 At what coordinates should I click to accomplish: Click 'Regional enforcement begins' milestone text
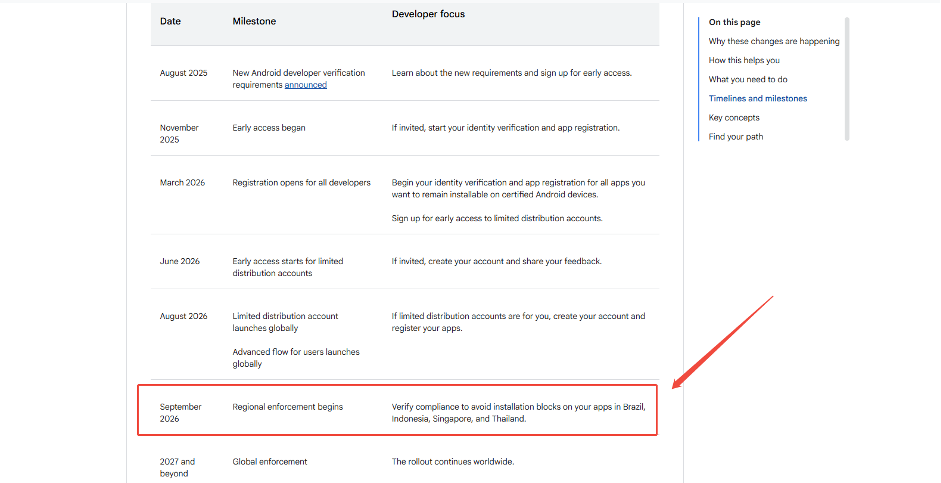287,407
